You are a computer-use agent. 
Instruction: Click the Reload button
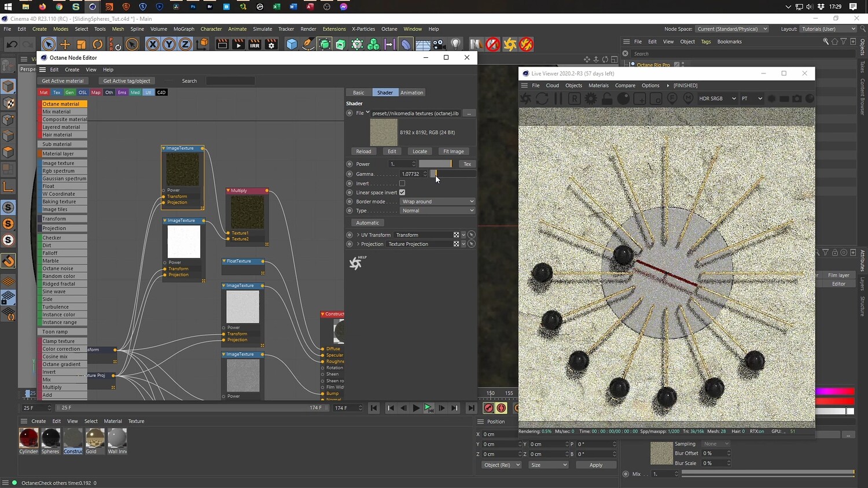(363, 151)
